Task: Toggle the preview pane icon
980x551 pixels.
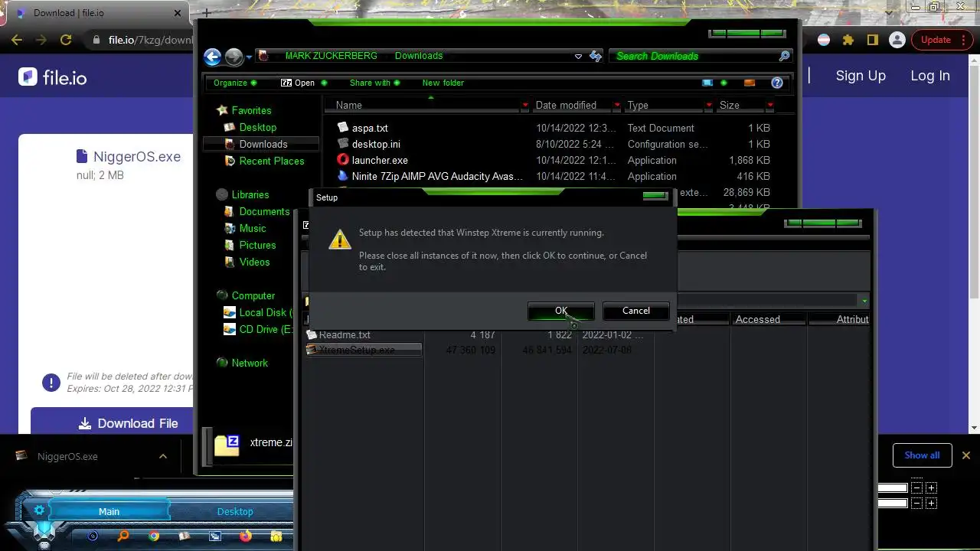Action: [750, 83]
